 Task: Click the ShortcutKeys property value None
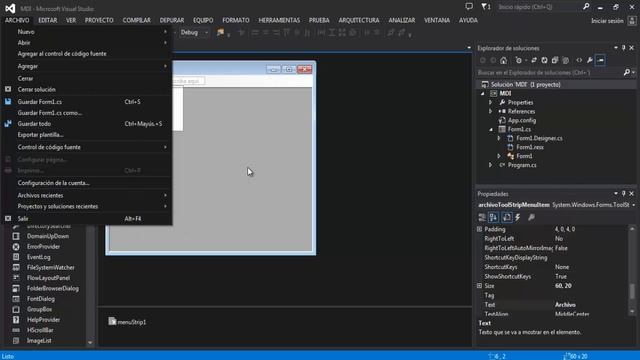click(x=562, y=267)
